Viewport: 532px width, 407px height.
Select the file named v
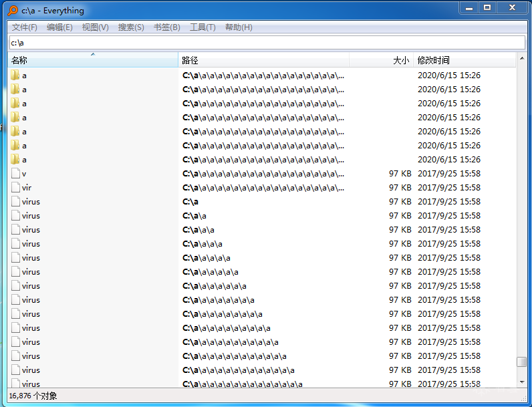pos(24,174)
